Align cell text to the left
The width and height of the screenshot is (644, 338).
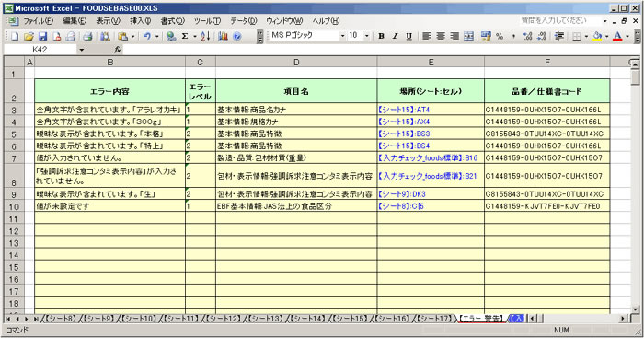click(427, 36)
